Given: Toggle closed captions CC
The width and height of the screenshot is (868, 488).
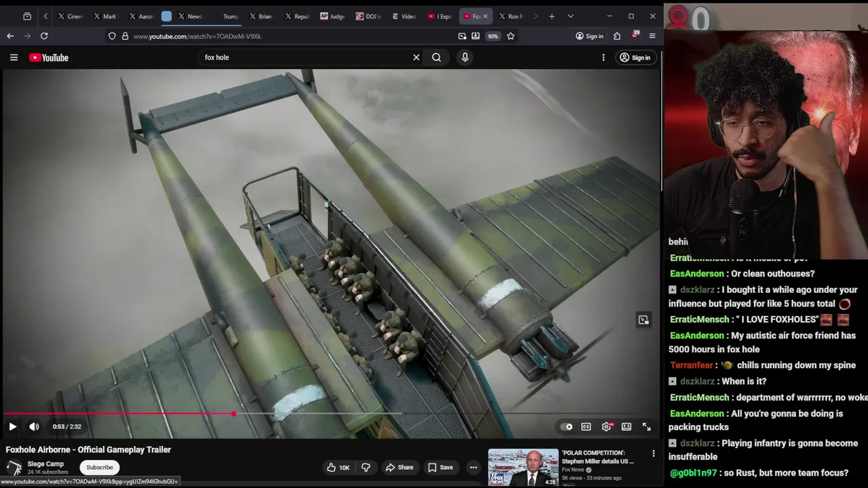Looking at the screenshot, I should tap(586, 426).
